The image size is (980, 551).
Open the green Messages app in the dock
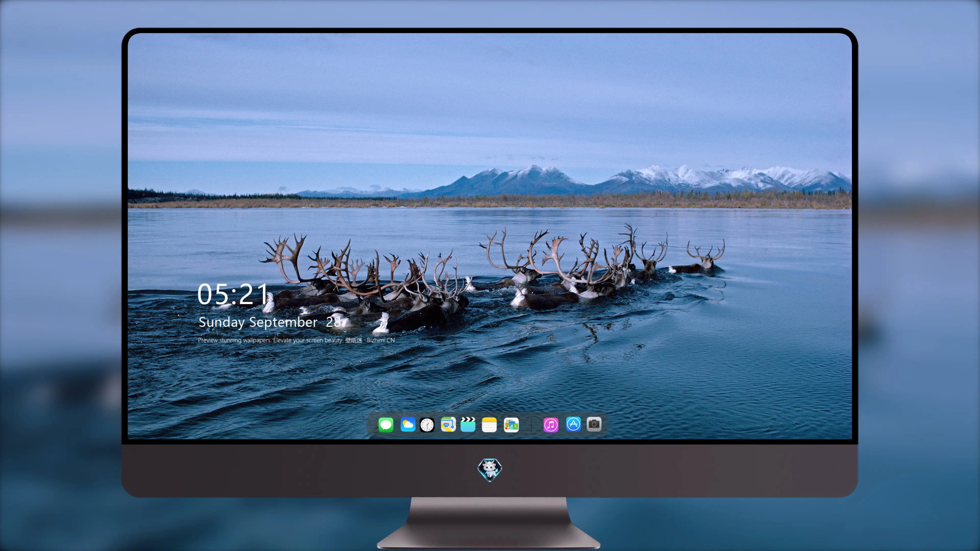pos(386,425)
